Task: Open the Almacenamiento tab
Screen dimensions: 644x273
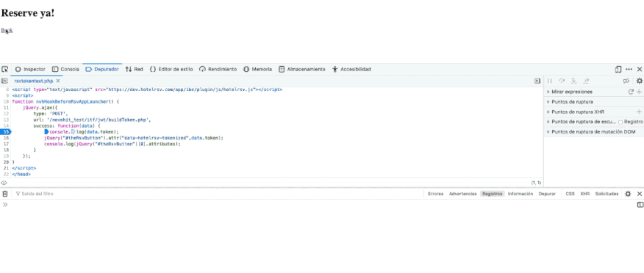Action: click(x=302, y=69)
